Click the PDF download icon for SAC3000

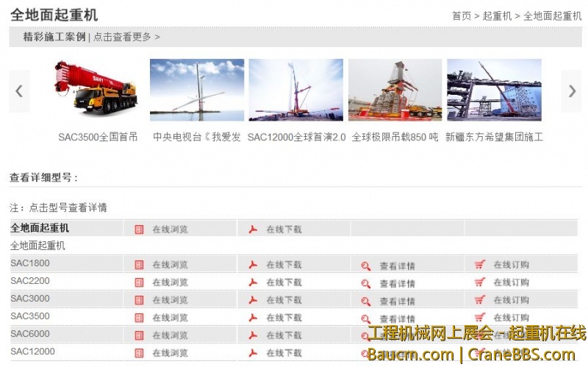(x=253, y=300)
